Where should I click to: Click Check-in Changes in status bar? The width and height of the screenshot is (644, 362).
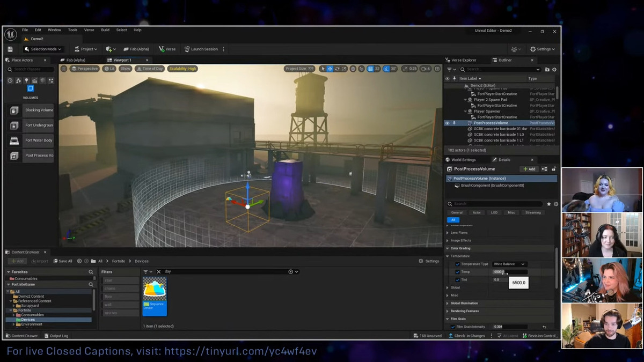point(466,336)
